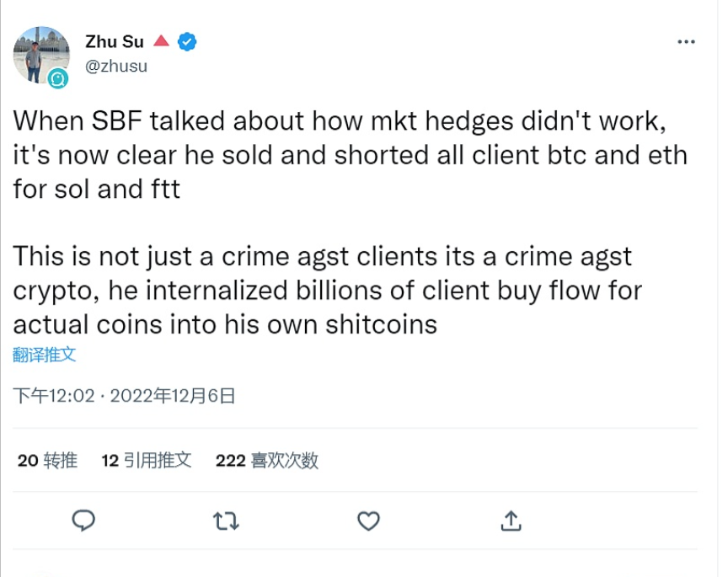Click the 翻译推文 translate link
Image resolution: width=728 pixels, height=577 pixels.
[x=45, y=354]
